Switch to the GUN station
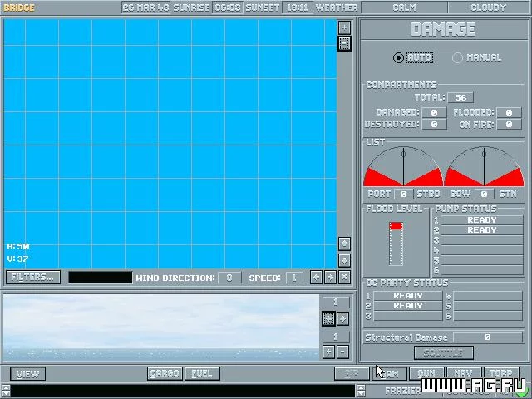The image size is (532, 399). click(x=426, y=373)
